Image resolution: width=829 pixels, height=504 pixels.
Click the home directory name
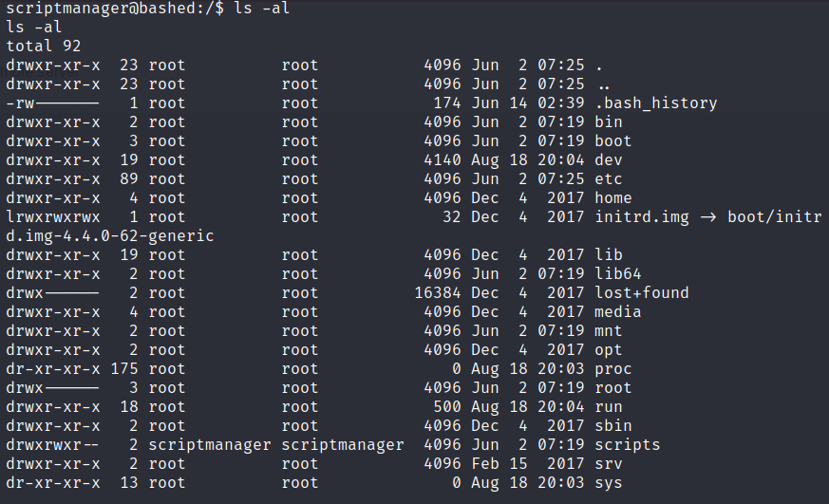coord(612,198)
